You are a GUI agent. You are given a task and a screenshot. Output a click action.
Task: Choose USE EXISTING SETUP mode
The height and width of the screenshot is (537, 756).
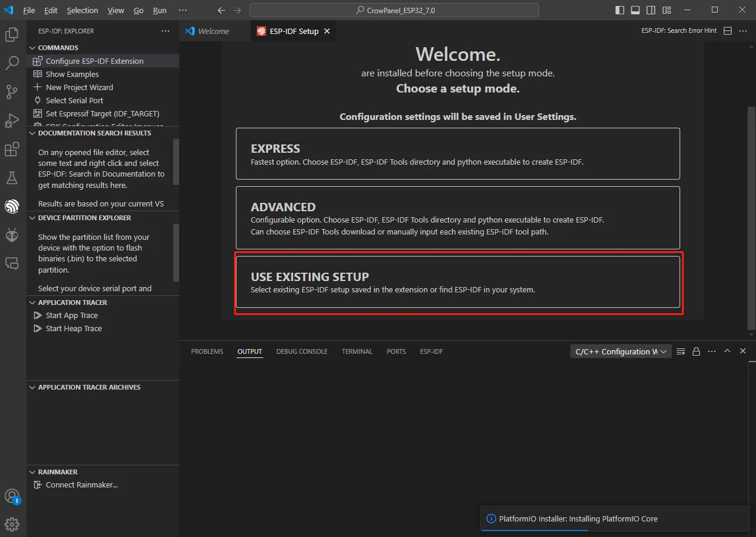tap(458, 282)
